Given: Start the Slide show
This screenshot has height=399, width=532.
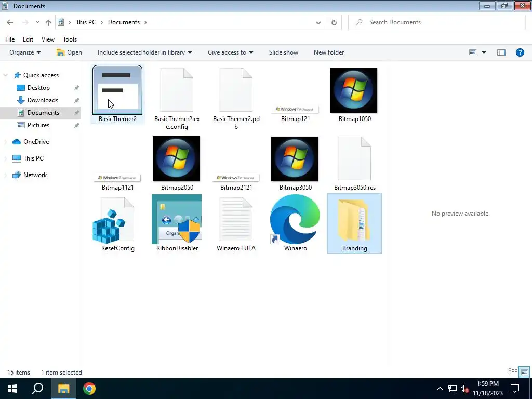Looking at the screenshot, I should point(284,52).
